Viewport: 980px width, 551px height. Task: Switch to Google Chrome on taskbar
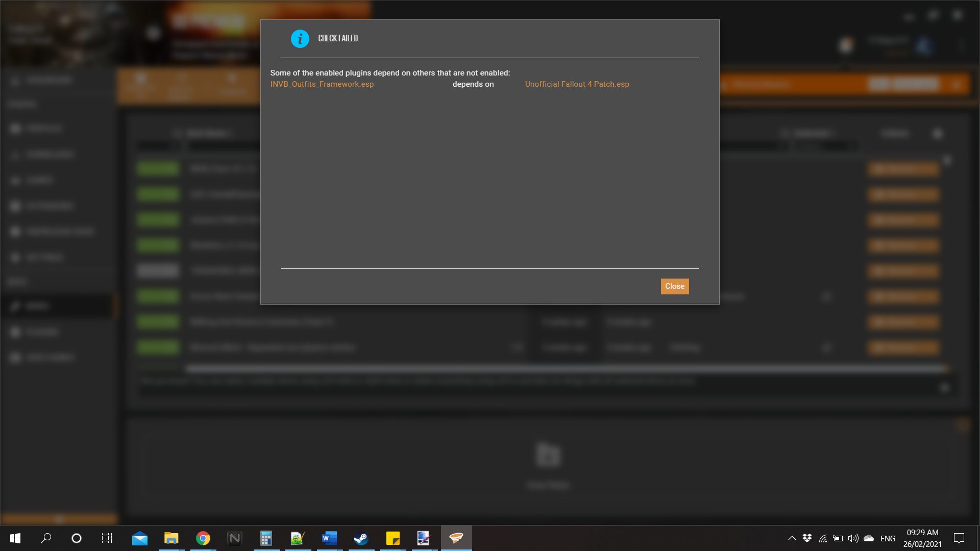pos(203,538)
